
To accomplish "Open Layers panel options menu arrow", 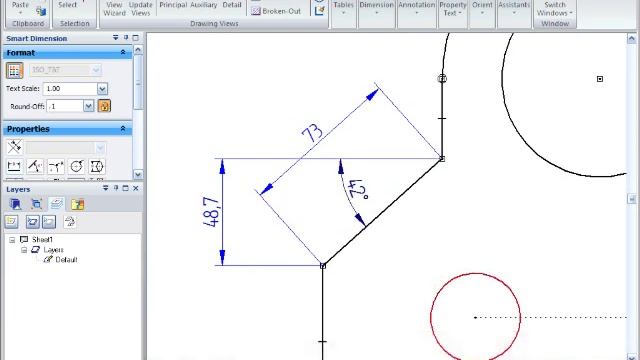I will coord(106,188).
